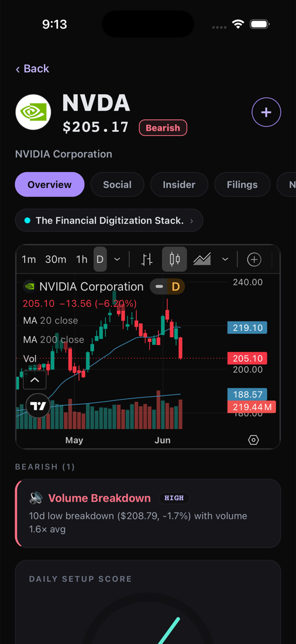Select the bars chart style icon
The width and height of the screenshot is (296, 644).
pos(147,259)
